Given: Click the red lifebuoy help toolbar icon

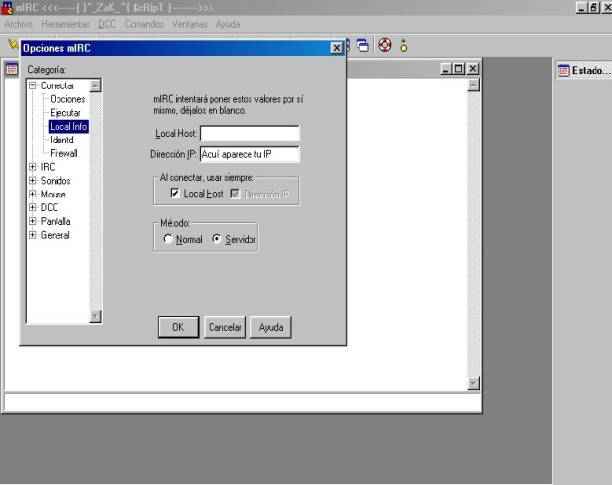Looking at the screenshot, I should [385, 45].
